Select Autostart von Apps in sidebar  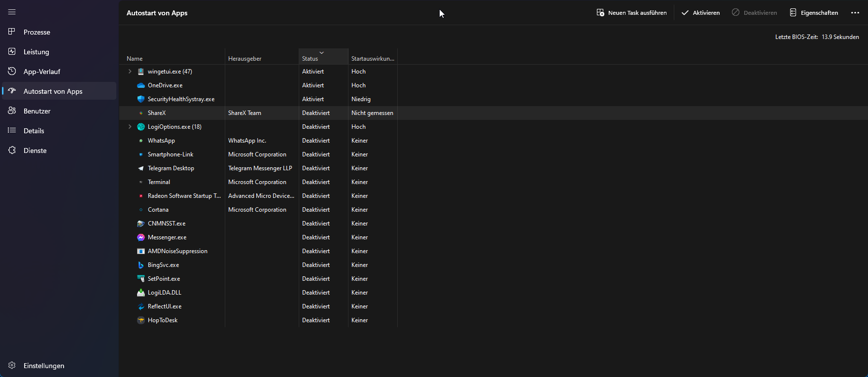[x=59, y=91]
